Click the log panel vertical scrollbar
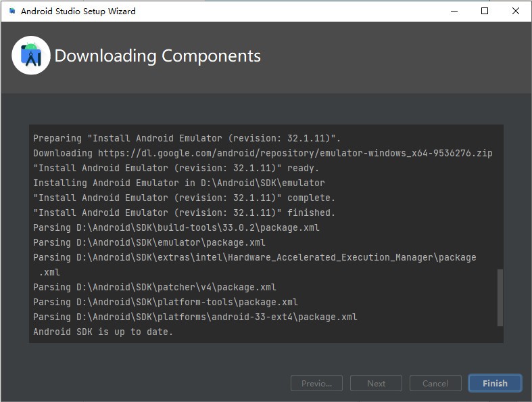This screenshot has height=402, width=532. click(500, 298)
